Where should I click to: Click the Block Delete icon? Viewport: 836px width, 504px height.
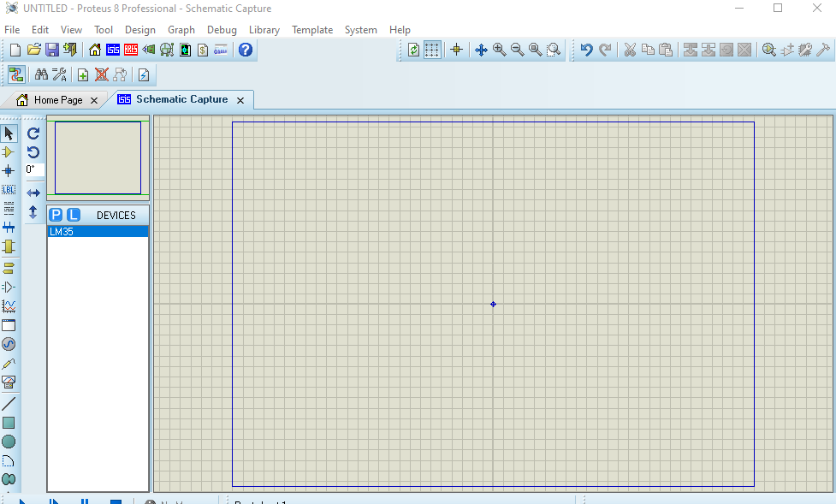coord(744,50)
